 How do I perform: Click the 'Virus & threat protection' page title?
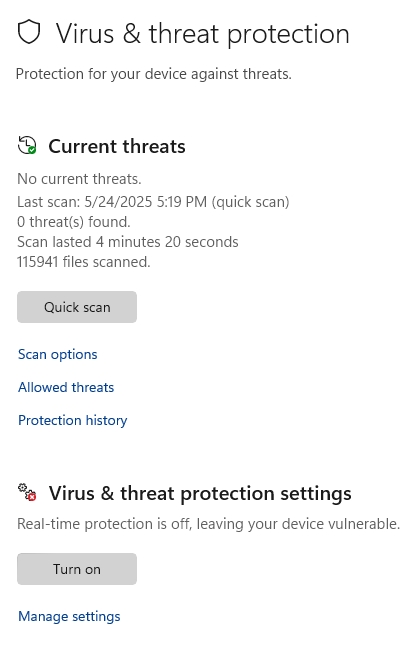click(202, 34)
